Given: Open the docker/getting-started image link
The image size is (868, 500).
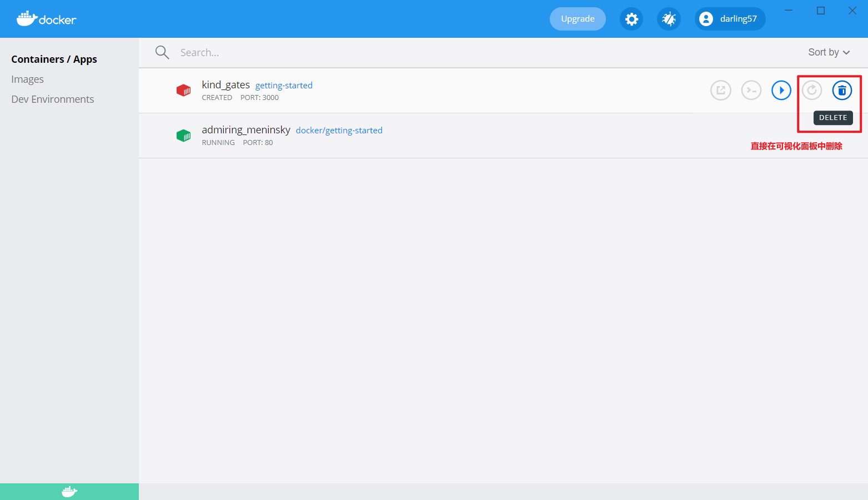Looking at the screenshot, I should click(339, 131).
